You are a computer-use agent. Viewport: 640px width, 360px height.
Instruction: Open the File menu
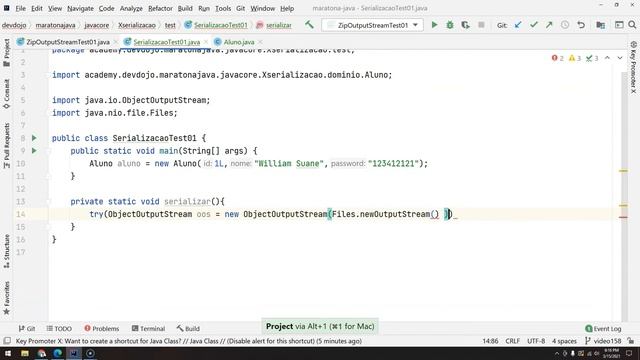(20, 8)
